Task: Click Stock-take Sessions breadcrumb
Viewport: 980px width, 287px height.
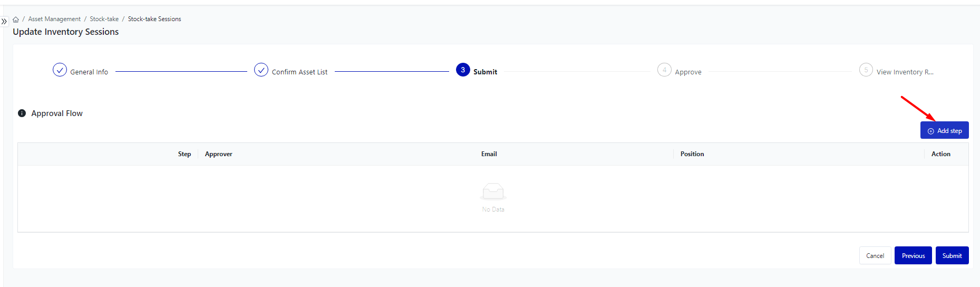Action: (154, 19)
